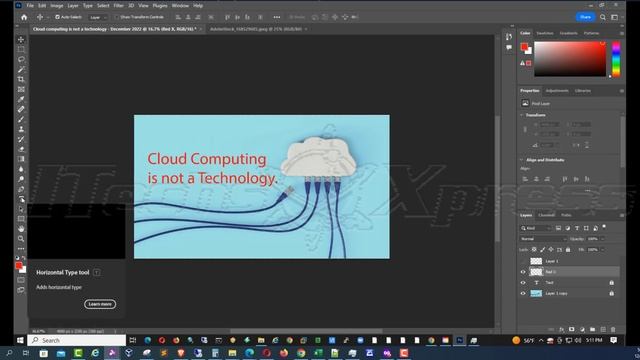Click the Home icon in the options bar
Viewport: 640px width, 360px height.
[24, 17]
